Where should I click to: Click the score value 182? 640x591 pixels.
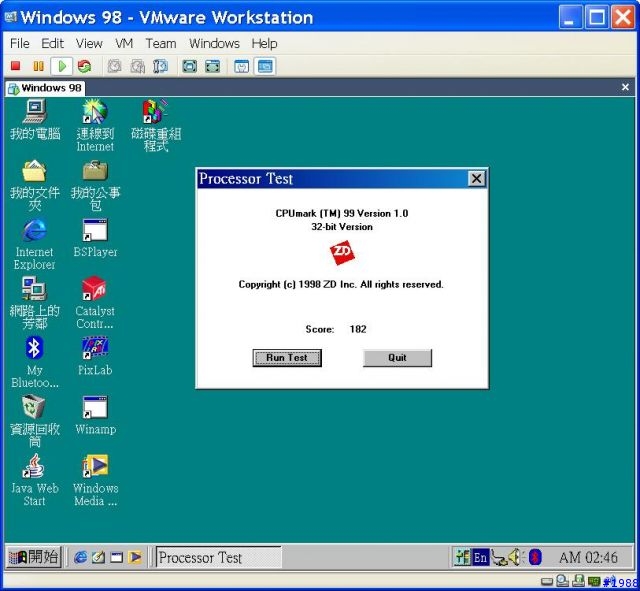pos(358,329)
